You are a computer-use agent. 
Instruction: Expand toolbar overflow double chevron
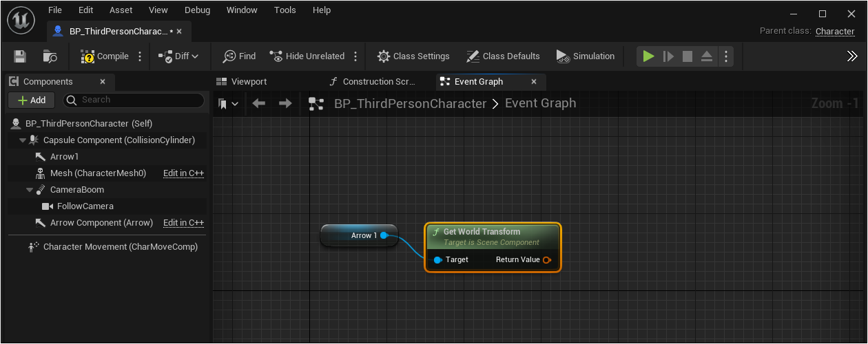coord(852,56)
